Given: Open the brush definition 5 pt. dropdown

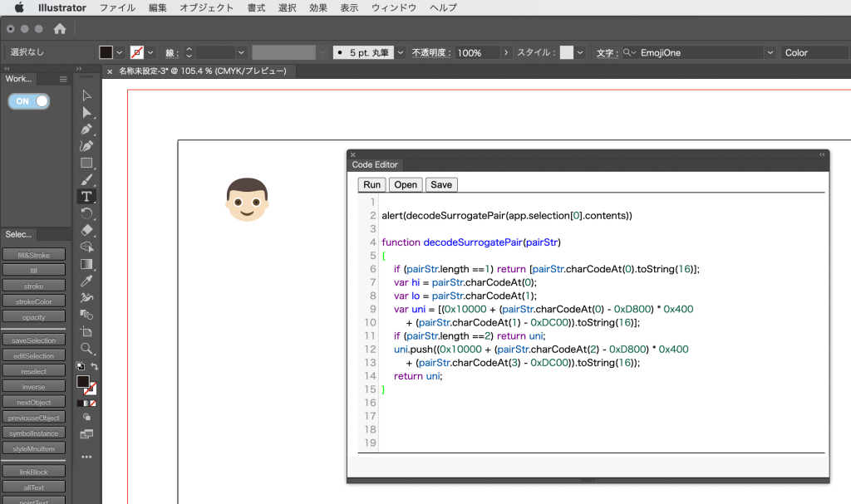Looking at the screenshot, I should click(x=401, y=52).
